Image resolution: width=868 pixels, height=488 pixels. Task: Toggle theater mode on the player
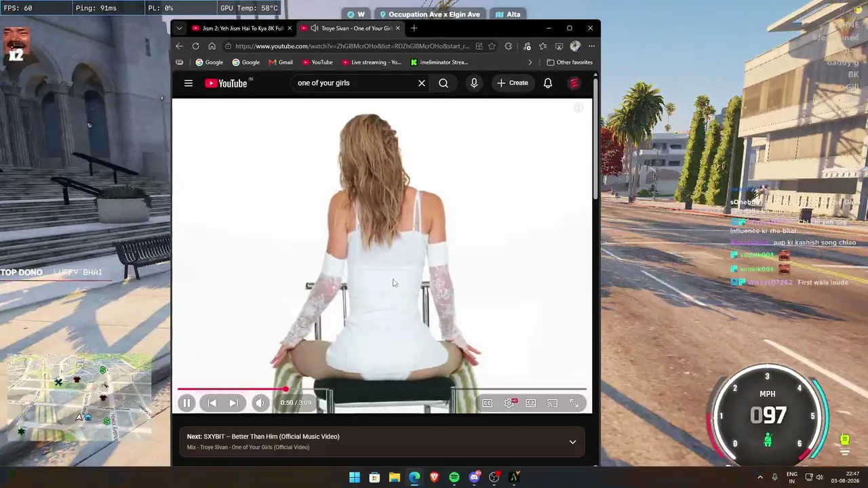coord(531,403)
